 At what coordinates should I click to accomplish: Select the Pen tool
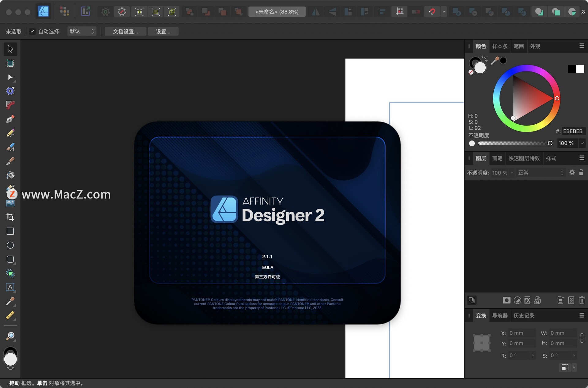(x=10, y=119)
